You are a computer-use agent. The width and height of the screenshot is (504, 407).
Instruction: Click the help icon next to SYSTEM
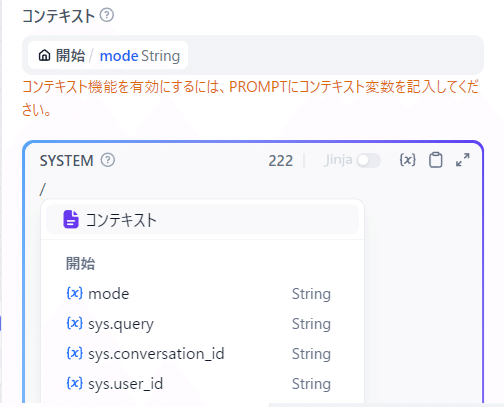108,160
